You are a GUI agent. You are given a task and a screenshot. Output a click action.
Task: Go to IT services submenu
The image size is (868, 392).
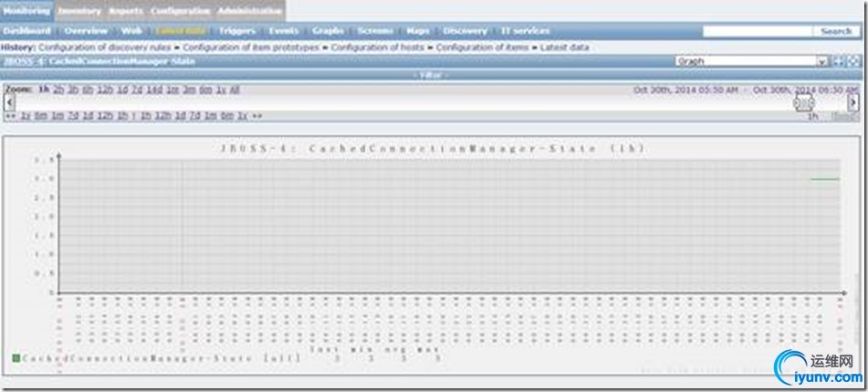coord(525,31)
